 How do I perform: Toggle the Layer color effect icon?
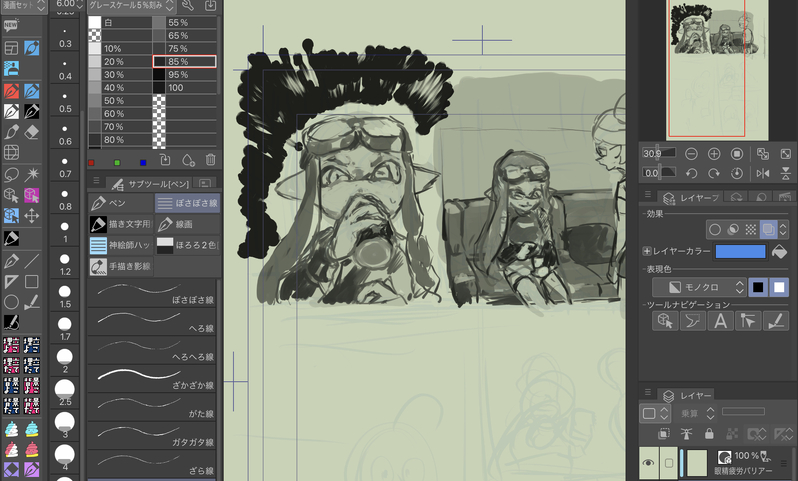(768, 230)
